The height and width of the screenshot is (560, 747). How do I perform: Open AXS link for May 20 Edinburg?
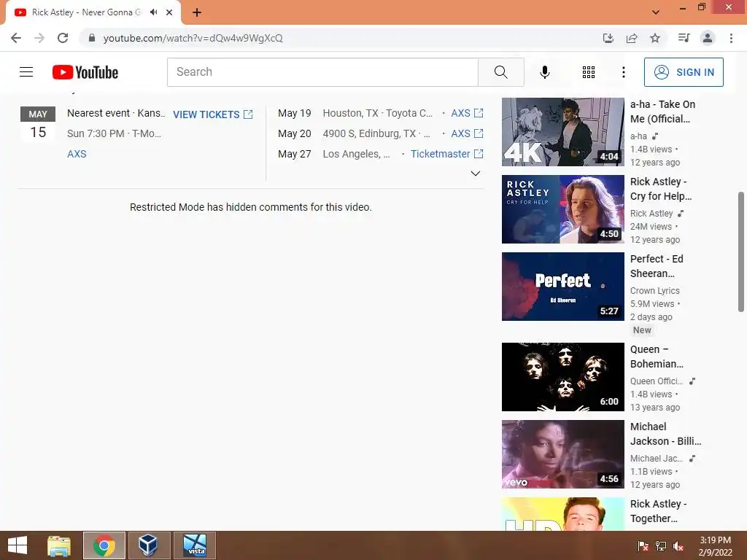[x=467, y=133]
